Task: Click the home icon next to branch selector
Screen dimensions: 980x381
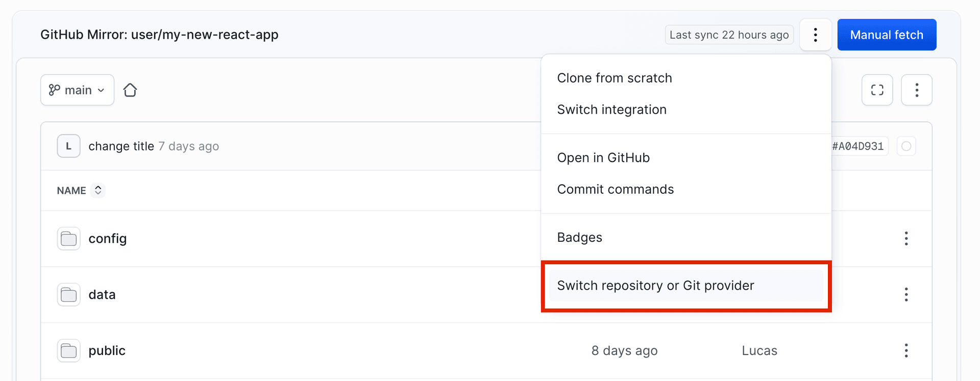Action: coord(130,90)
